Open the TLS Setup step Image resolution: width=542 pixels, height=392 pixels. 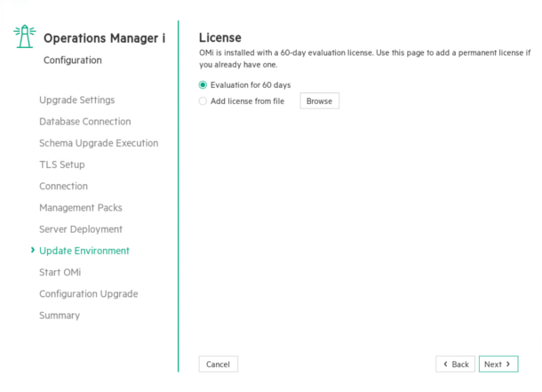[x=62, y=164]
